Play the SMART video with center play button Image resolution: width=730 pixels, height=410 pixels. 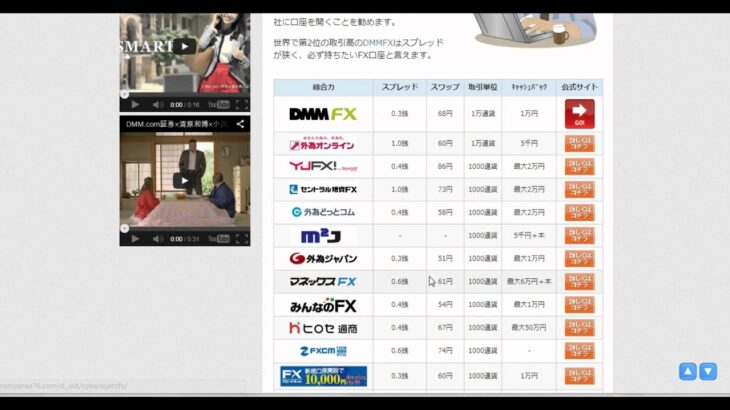click(x=185, y=45)
